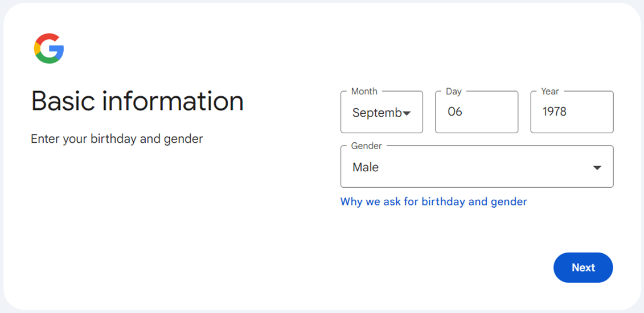644x313 pixels.
Task: Click the Google logo
Action: pyautogui.click(x=49, y=48)
